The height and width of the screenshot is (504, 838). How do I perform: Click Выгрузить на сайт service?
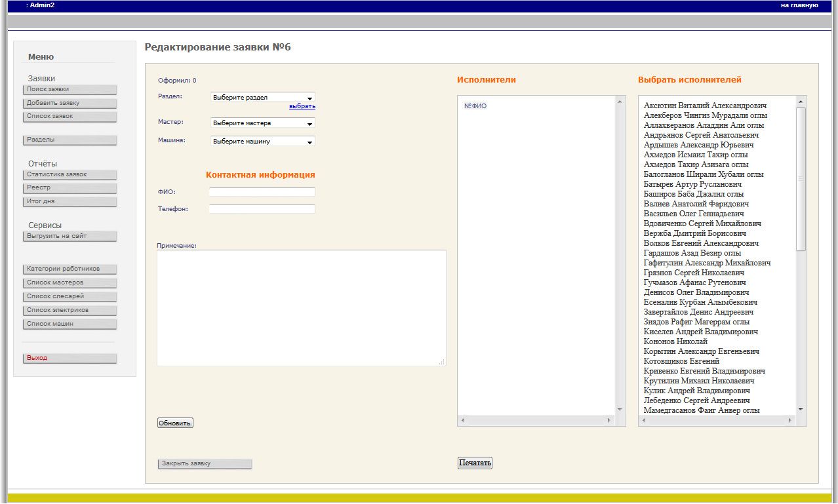pyautogui.click(x=70, y=235)
